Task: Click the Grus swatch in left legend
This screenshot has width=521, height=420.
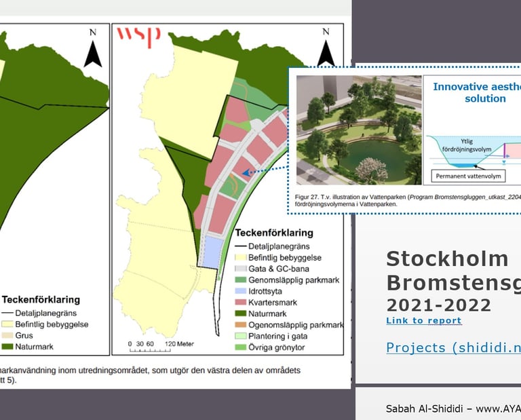Action: click(7, 335)
